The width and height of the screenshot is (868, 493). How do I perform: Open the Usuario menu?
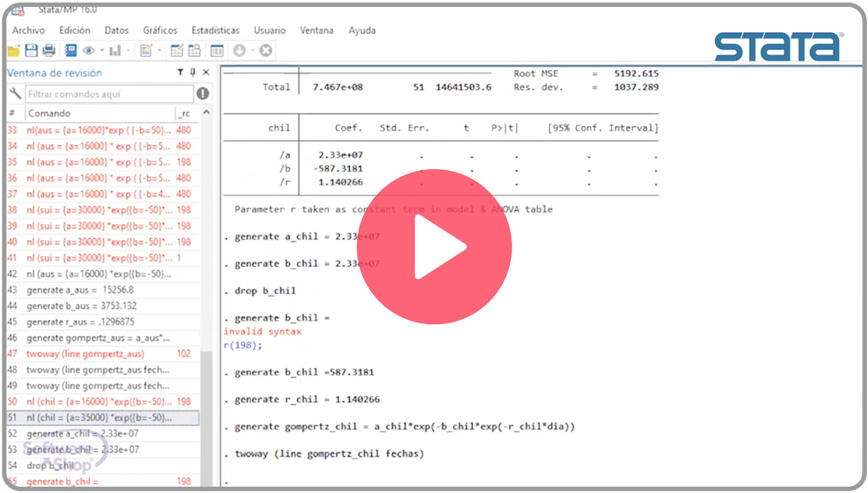tap(270, 30)
